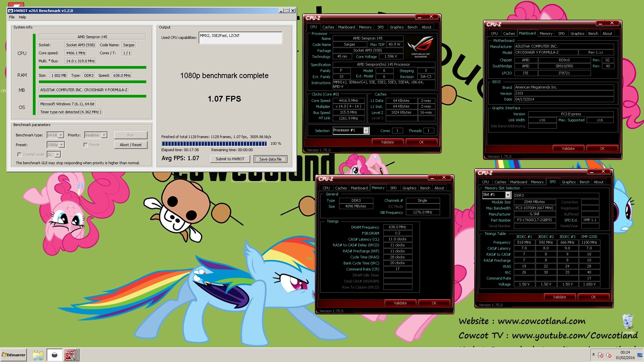Click the Used CPU capabilities text box
The width and height of the screenshot is (644, 362).
pos(240,38)
